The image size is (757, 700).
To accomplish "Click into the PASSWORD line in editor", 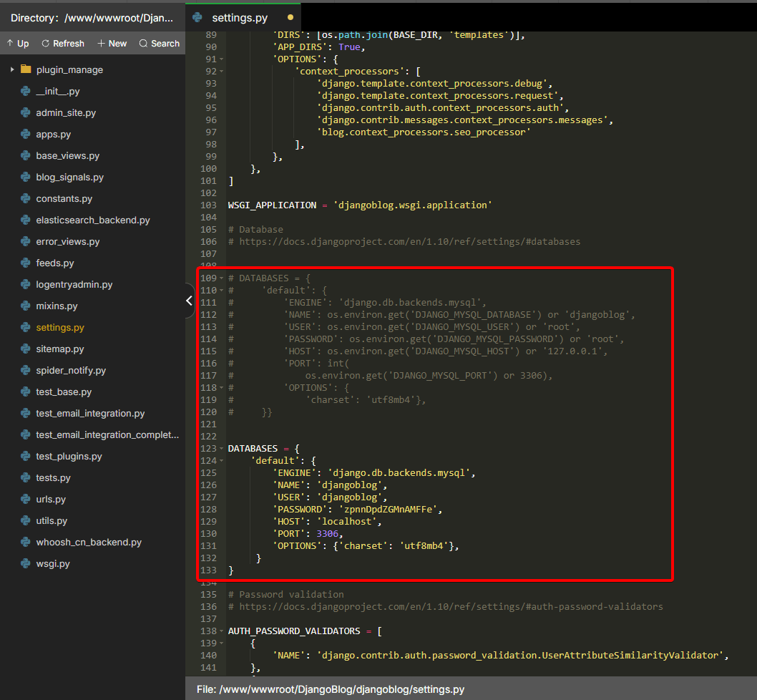I will point(358,510).
